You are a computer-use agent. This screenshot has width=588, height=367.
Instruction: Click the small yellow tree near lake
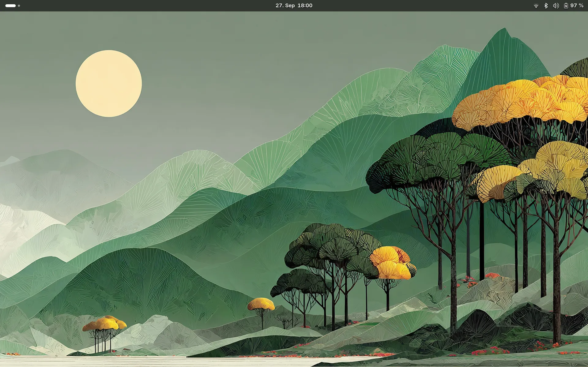point(105,324)
